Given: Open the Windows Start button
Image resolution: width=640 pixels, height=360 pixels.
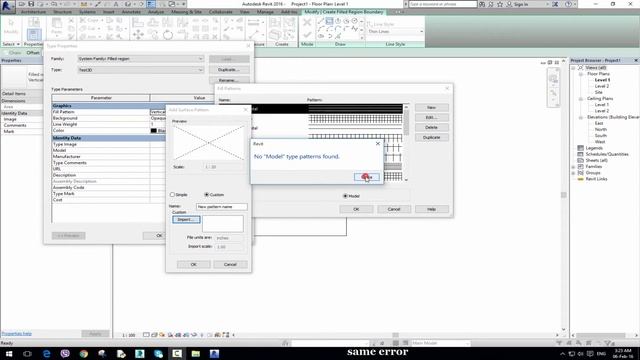Looking at the screenshot, I should click(9, 354).
